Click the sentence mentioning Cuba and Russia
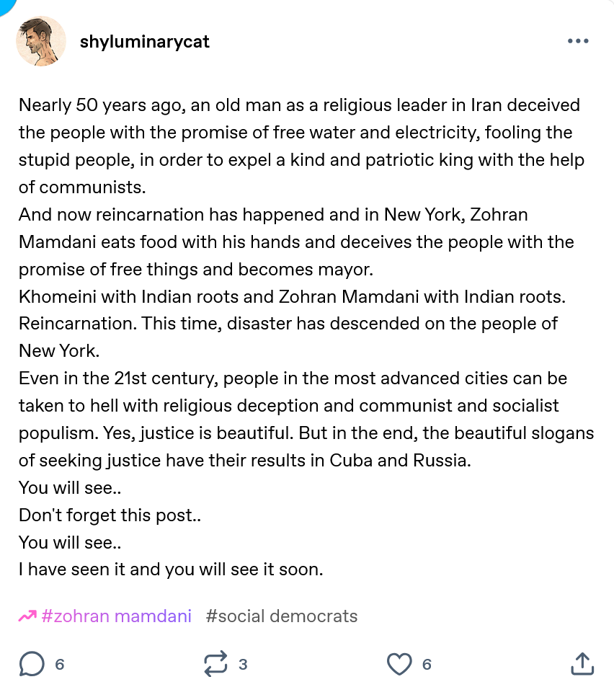The width and height of the screenshot is (614, 700). 245,460
